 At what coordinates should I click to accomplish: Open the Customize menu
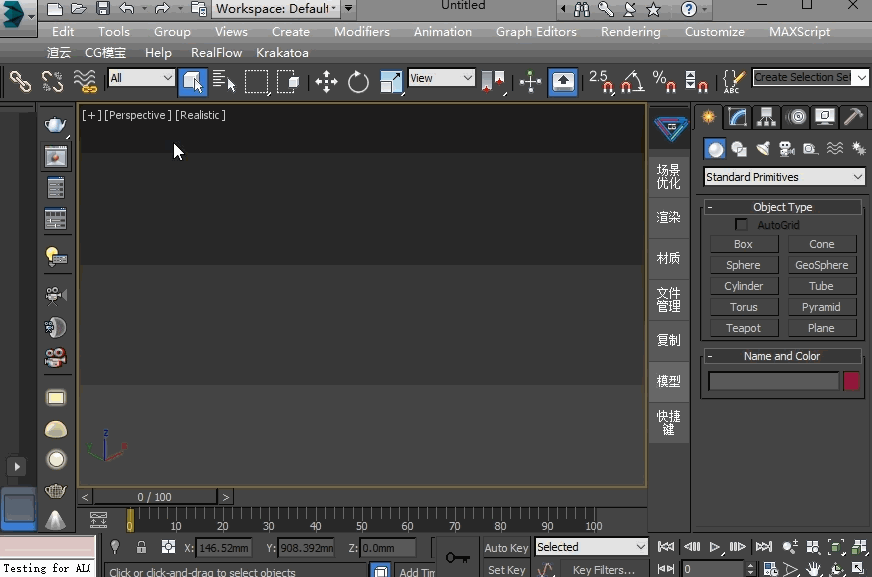point(714,31)
